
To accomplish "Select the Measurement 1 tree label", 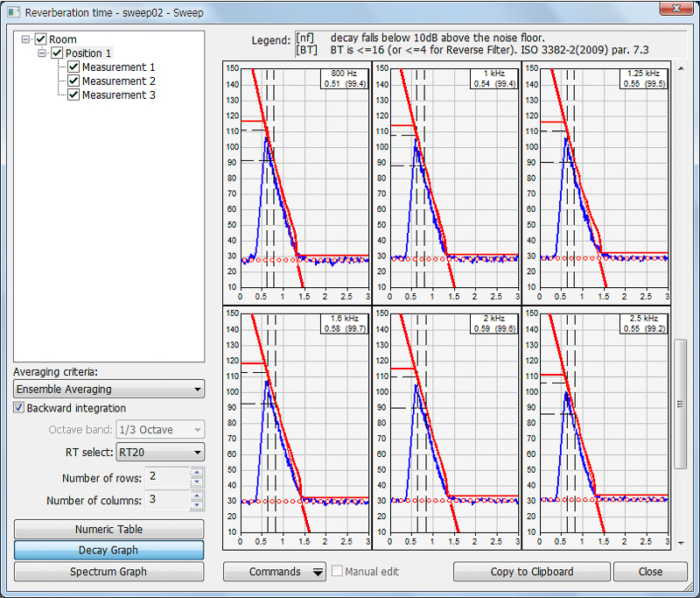I will click(119, 67).
